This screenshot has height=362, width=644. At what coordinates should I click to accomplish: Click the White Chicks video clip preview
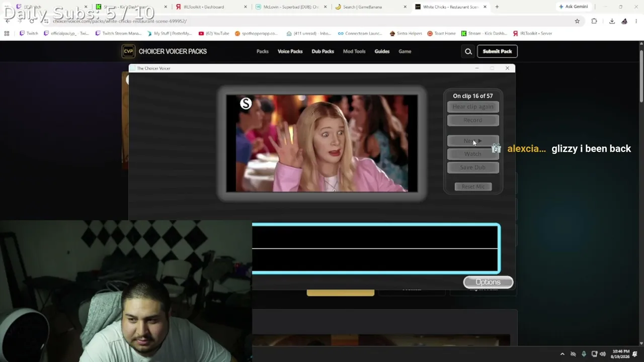pyautogui.click(x=322, y=143)
